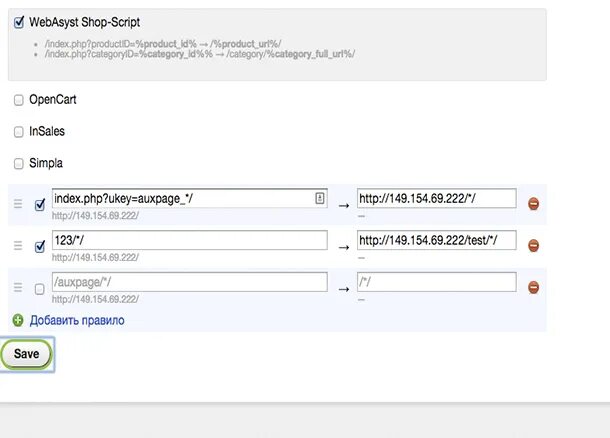Image resolution: width=610 pixels, height=438 pixels.
Task: Delete the empty /auxpage/*/ rule
Action: coord(533,288)
